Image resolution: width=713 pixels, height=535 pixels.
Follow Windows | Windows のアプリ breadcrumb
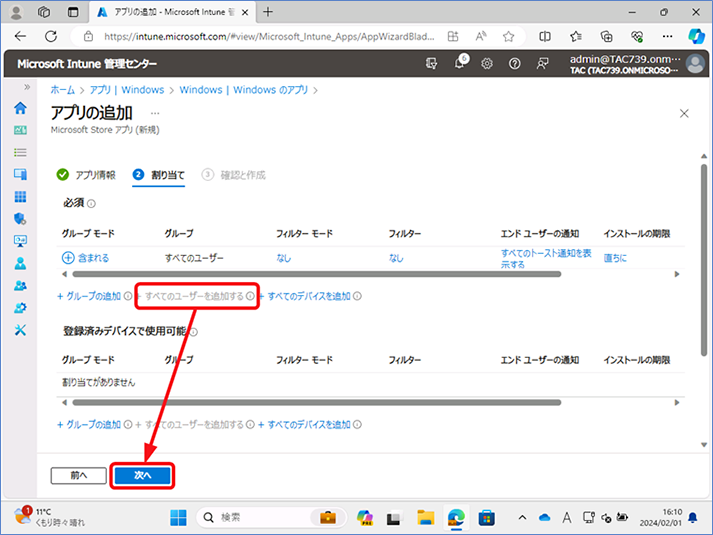244,90
